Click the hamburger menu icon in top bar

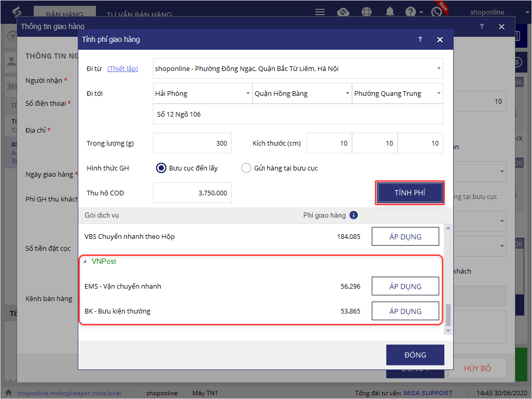point(320,12)
